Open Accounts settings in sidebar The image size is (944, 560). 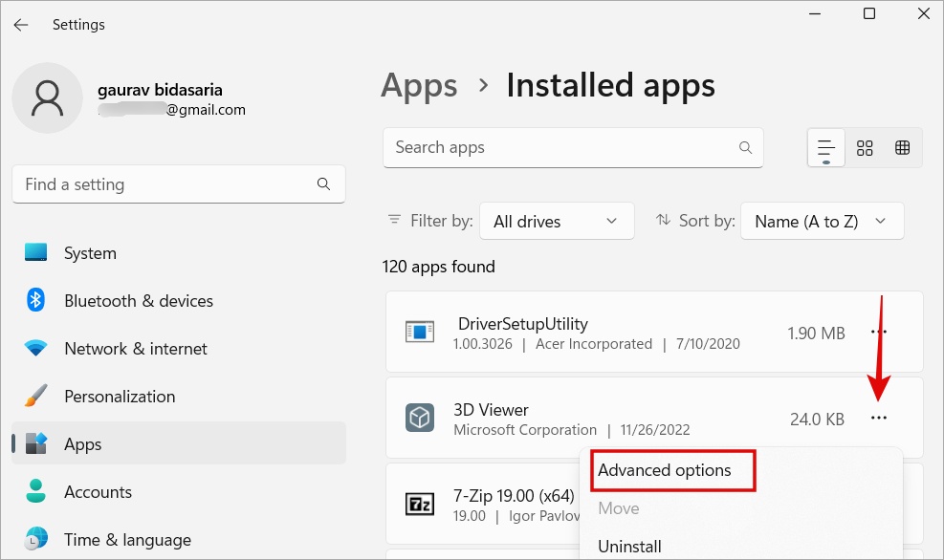[98, 492]
